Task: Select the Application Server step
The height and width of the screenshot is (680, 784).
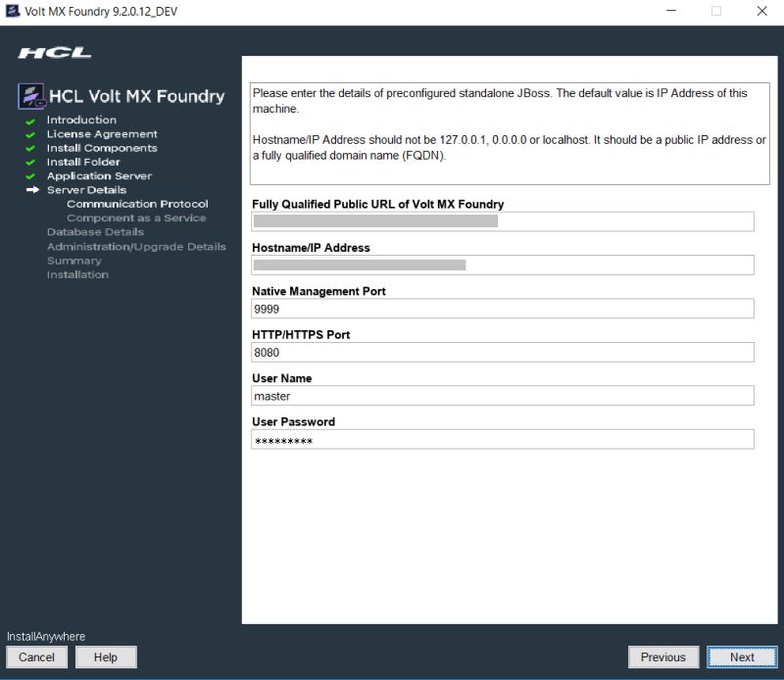Action: tap(100, 176)
